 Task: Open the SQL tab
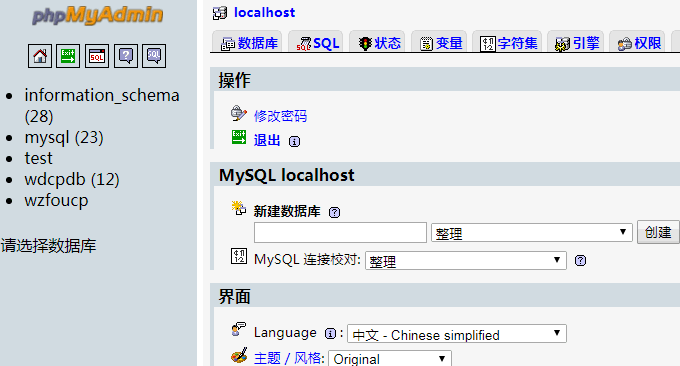click(317, 43)
